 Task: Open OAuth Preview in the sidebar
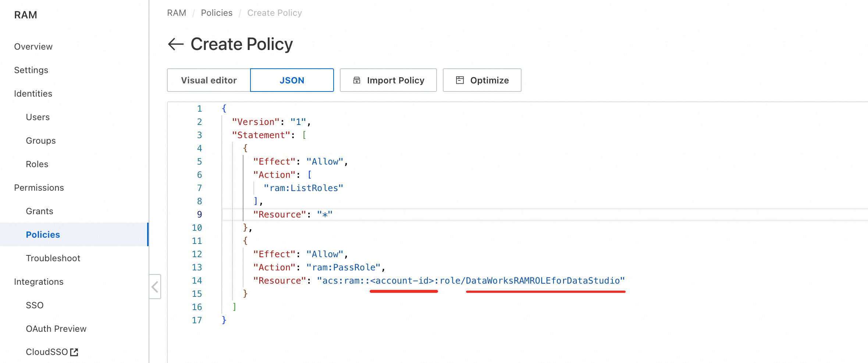(56, 329)
